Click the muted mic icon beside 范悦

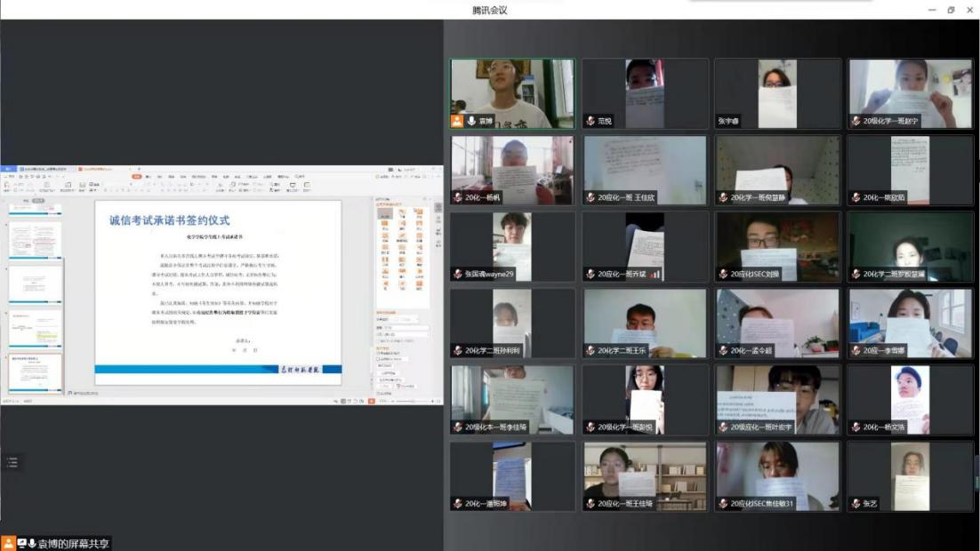590,122
